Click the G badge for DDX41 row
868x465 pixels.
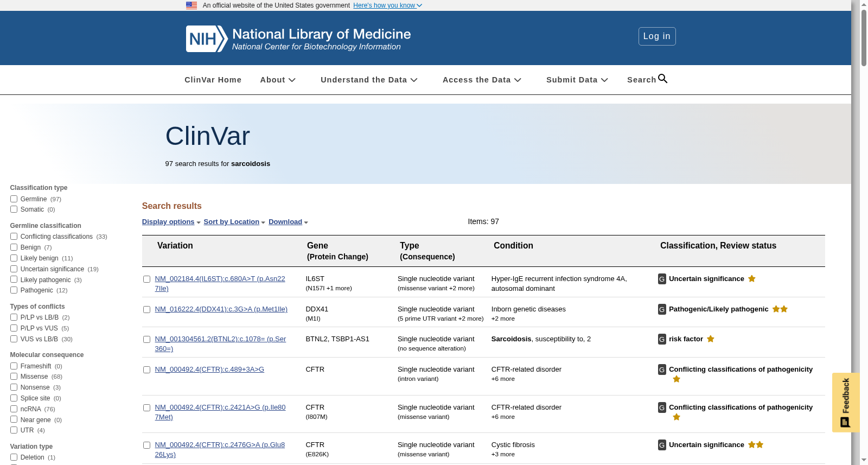click(x=662, y=309)
